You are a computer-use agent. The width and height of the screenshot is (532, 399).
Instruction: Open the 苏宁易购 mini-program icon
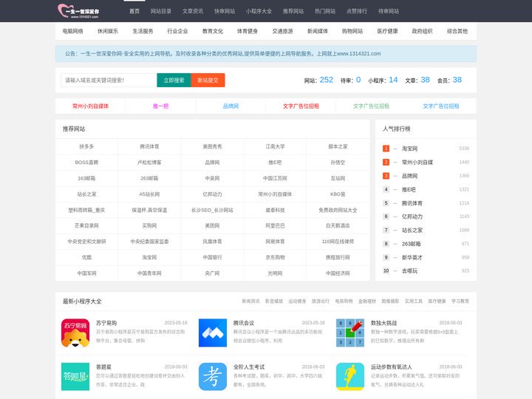75,332
